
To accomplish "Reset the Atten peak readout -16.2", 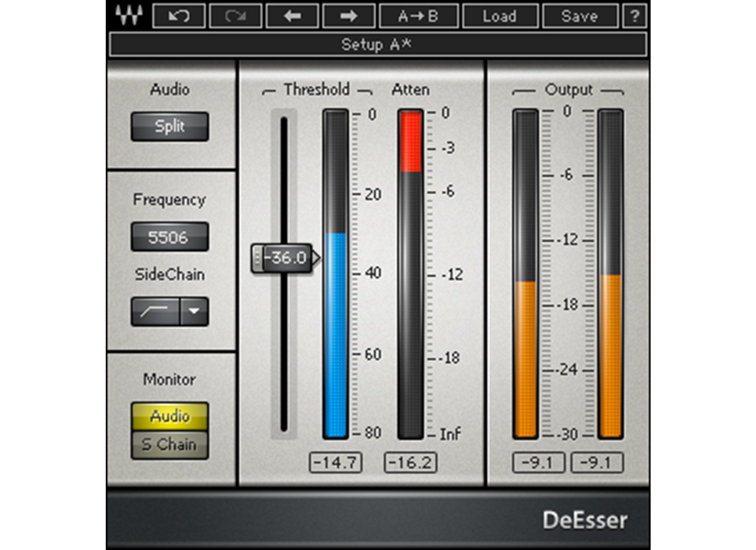I will point(410,463).
